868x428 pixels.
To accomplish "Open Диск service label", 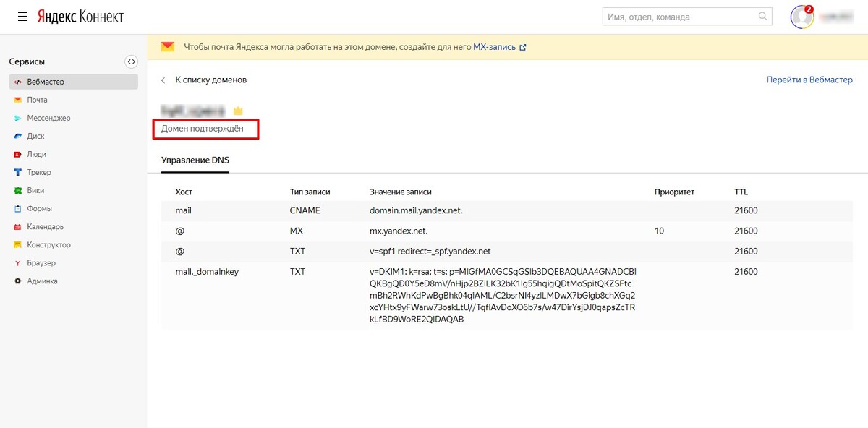I will pyautogui.click(x=36, y=136).
